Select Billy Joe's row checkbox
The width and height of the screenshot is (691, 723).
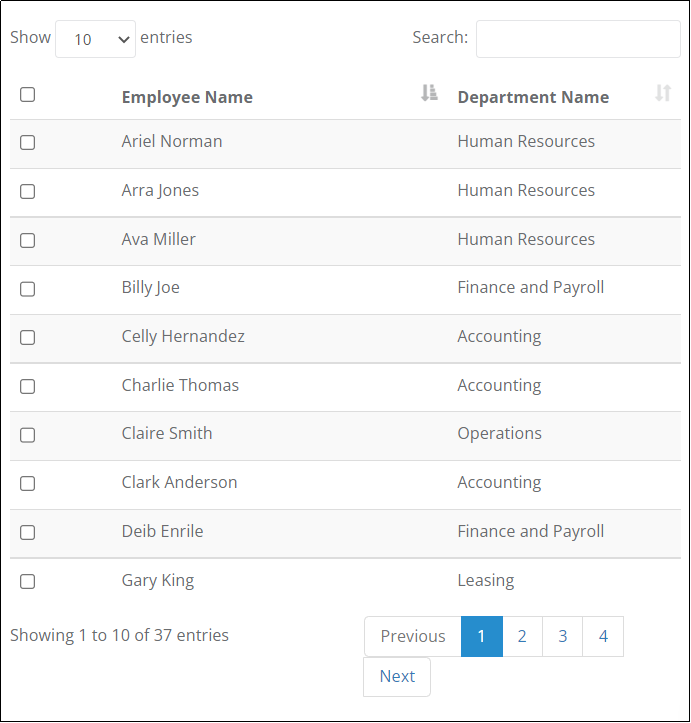coord(28,289)
